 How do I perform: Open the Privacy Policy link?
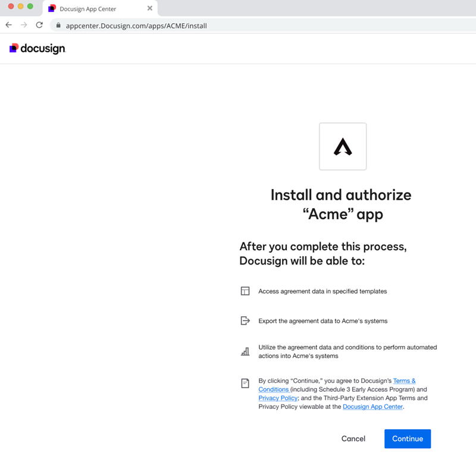(x=277, y=398)
